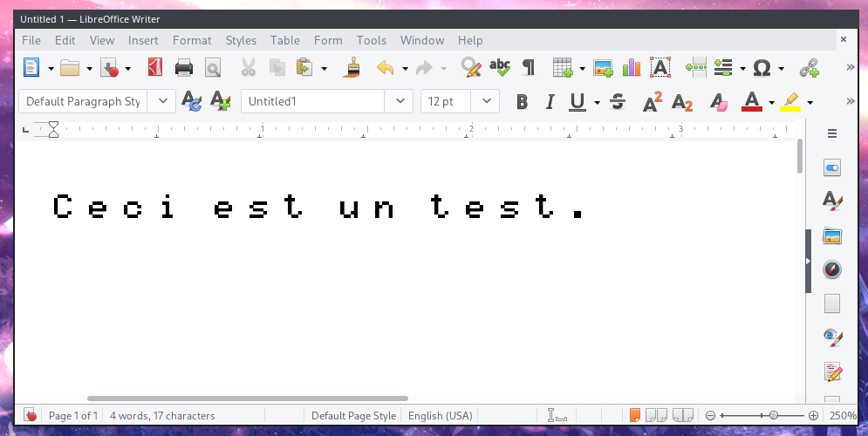The width and height of the screenshot is (868, 436).
Task: Activate the Clone Formatting paintbrush
Action: [x=352, y=67]
